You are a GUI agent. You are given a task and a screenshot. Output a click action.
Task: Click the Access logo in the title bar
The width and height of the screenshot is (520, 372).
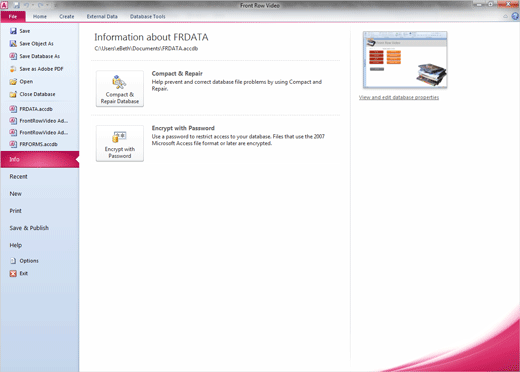click(x=4, y=5)
